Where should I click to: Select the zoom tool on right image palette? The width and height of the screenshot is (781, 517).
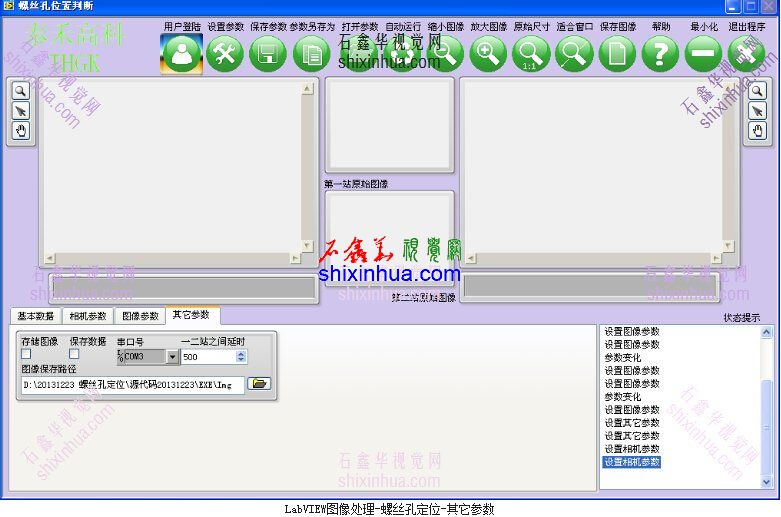coord(757,90)
